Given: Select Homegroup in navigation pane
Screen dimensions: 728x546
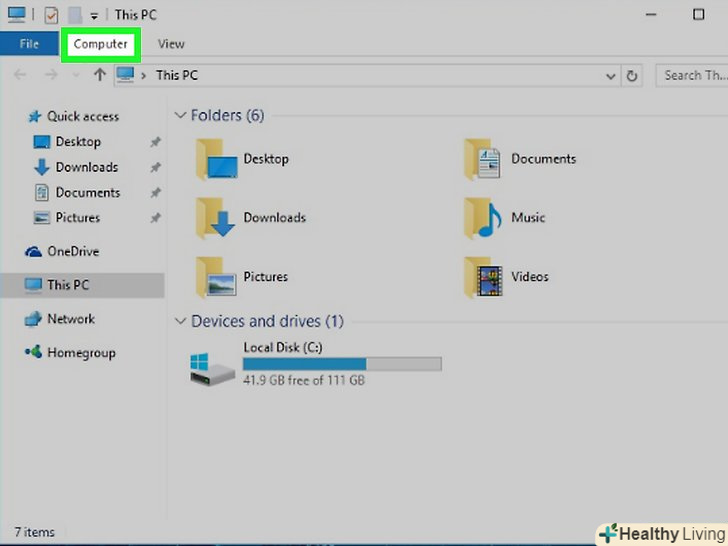Looking at the screenshot, I should pyautogui.click(x=81, y=353).
